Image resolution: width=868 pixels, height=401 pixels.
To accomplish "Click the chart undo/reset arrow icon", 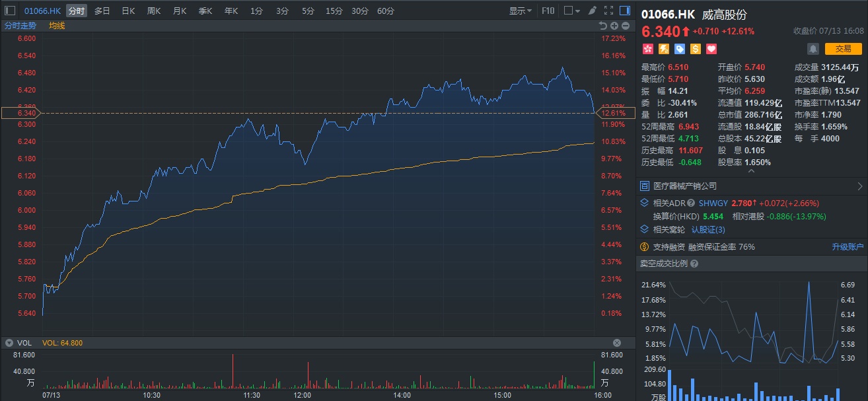I will point(602,26).
